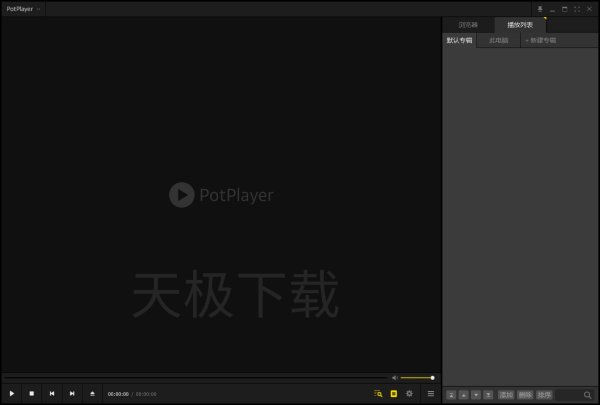Pin the window always on top
600x405 pixels.
pyautogui.click(x=540, y=9)
